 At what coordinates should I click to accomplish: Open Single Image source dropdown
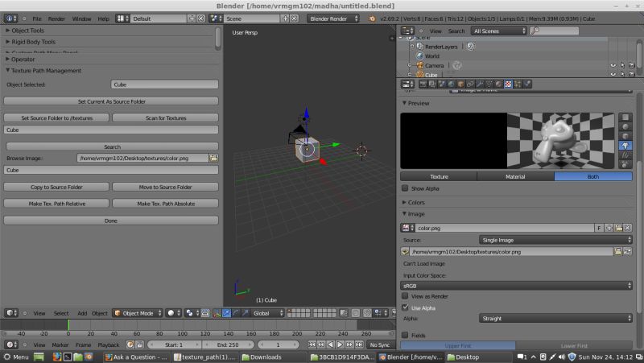[555, 240]
